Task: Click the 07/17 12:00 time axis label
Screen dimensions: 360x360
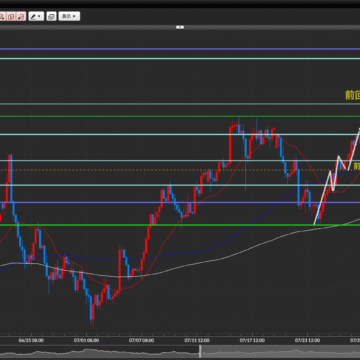Action: click(252, 340)
